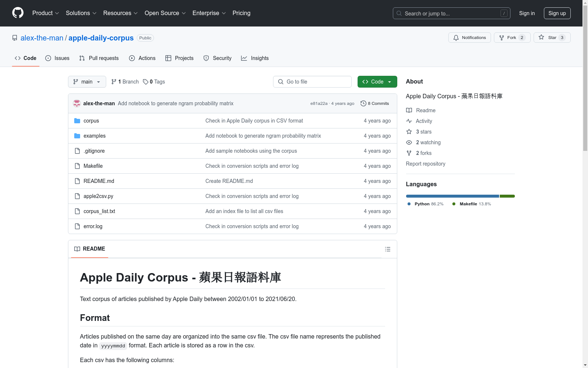This screenshot has width=588, height=368.
Task: Expand the Enterprise menu
Action: point(209,13)
